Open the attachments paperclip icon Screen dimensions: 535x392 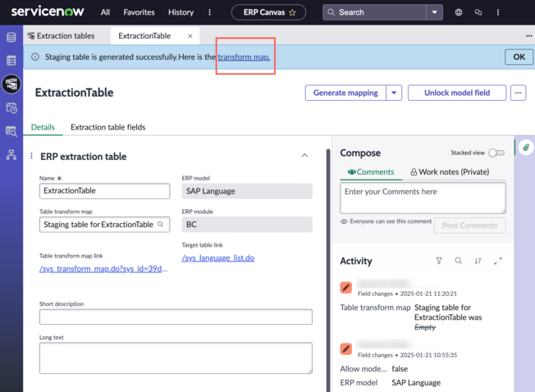point(526,148)
